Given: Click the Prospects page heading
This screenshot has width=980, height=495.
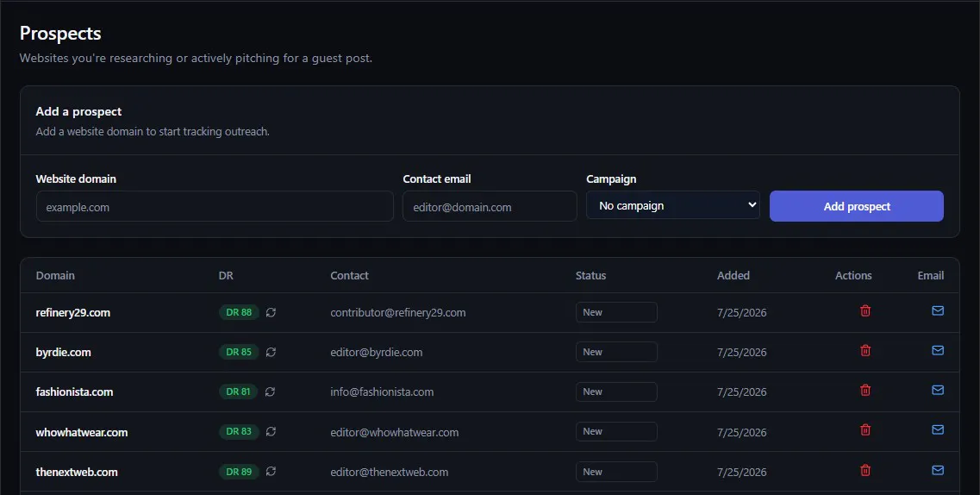Looking at the screenshot, I should coord(60,33).
